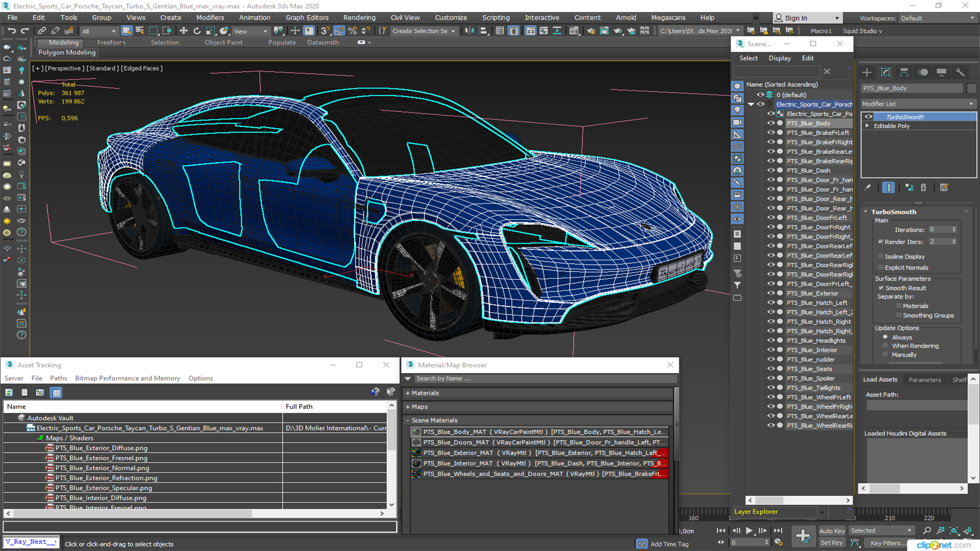
Task: Click the Undo arrow in main toolbar
Action: 11,31
